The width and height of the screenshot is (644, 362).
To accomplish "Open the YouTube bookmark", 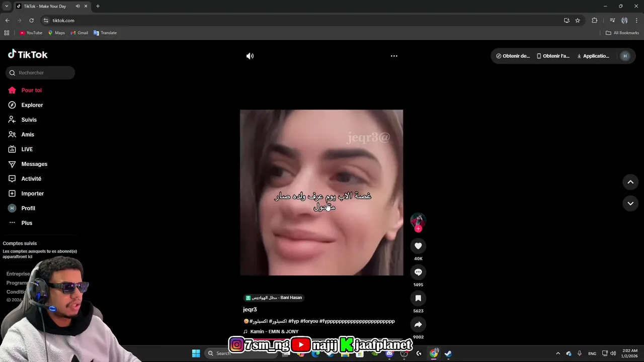I will coord(31,33).
